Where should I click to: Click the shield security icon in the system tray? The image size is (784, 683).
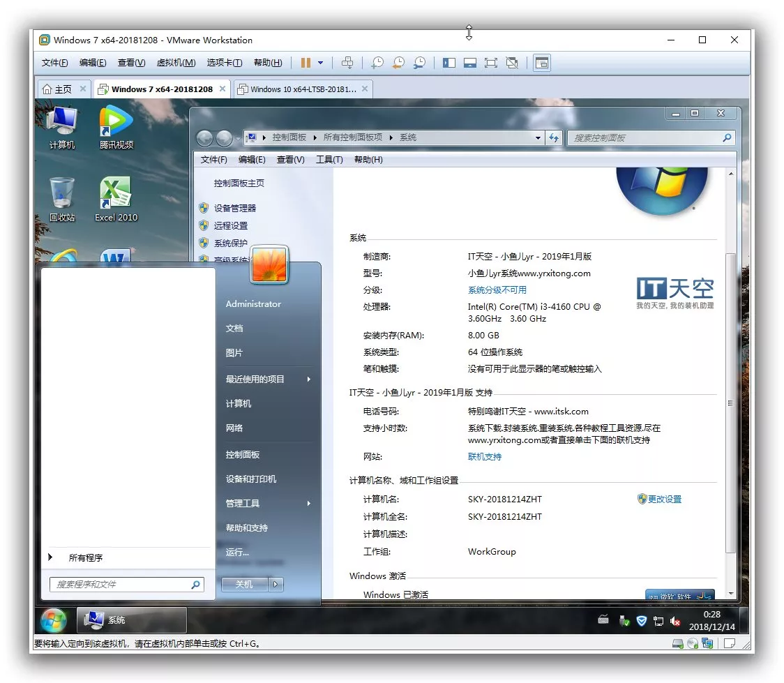[x=642, y=621]
